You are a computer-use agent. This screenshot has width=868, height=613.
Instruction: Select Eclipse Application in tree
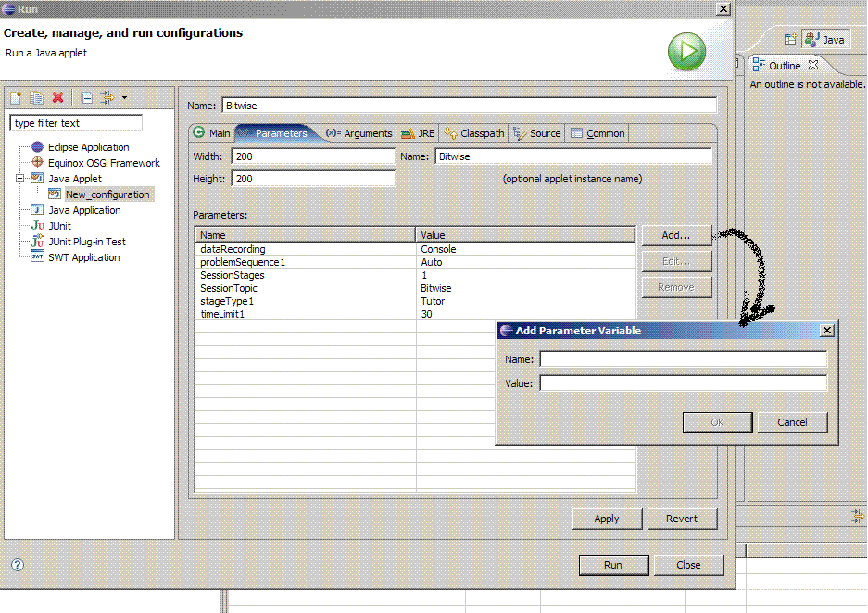pos(89,147)
